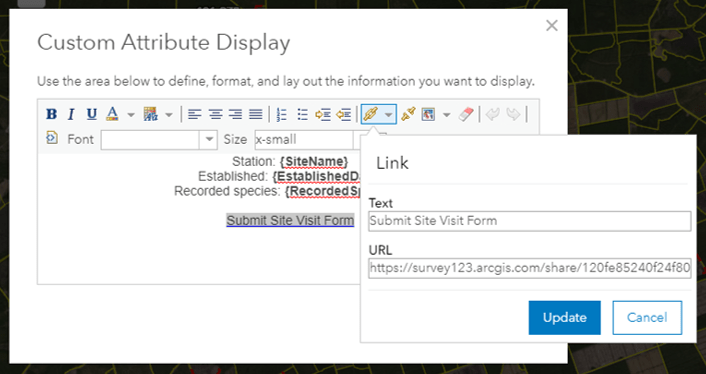Click the Submit Site Visit Form link
Image resolution: width=706 pixels, height=374 pixels.
290,221
